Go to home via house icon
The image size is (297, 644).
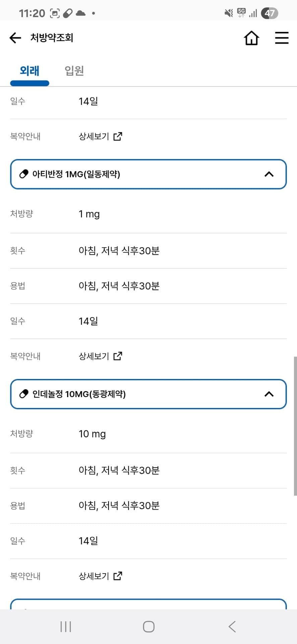tap(251, 38)
